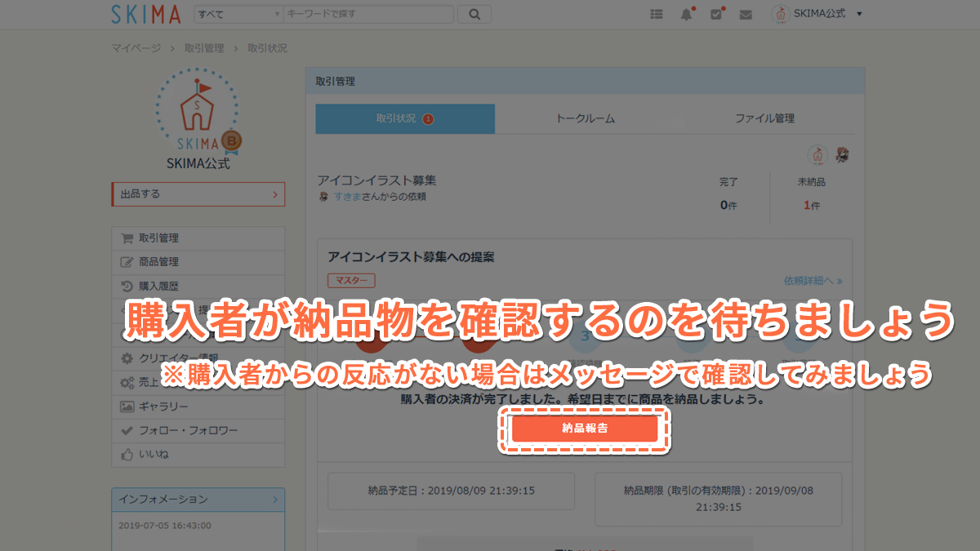This screenshot has width=980, height=551.
Task: Open the envelope messages icon
Action: pyautogui.click(x=745, y=14)
